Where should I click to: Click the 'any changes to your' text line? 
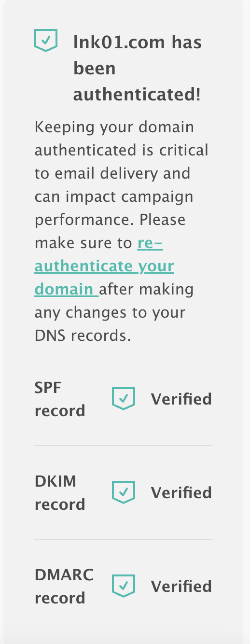[x=110, y=313]
